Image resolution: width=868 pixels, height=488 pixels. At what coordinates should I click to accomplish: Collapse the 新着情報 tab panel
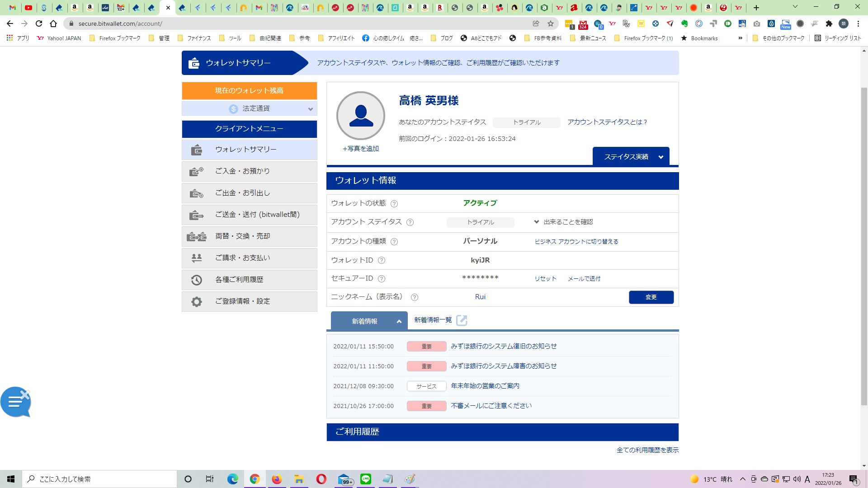click(x=369, y=321)
